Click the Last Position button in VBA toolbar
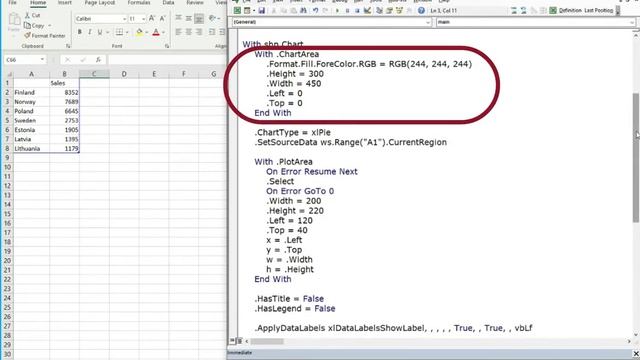 (598, 10)
